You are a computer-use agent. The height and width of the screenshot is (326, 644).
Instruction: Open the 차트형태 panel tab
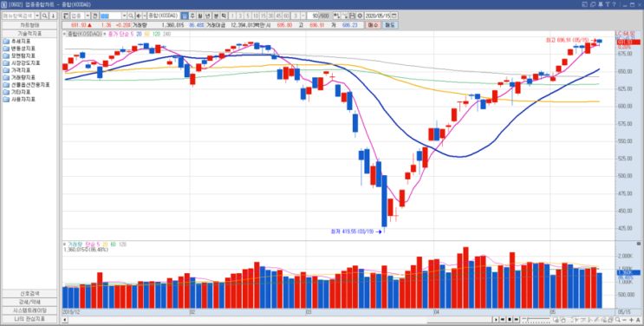(29, 25)
